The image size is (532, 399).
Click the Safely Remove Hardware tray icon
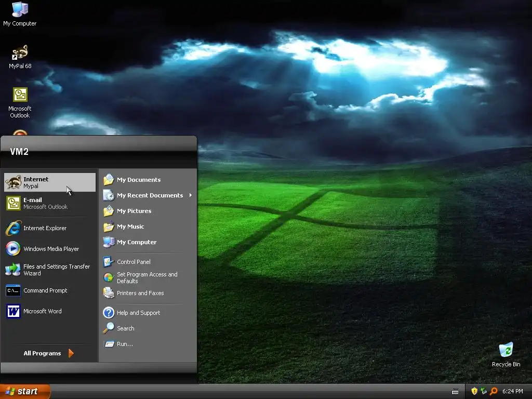tap(484, 391)
